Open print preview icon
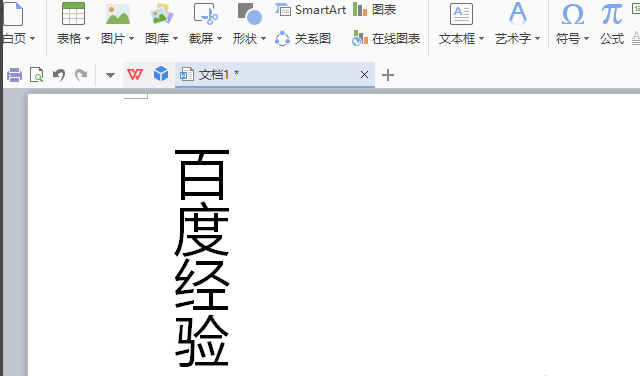 point(37,75)
